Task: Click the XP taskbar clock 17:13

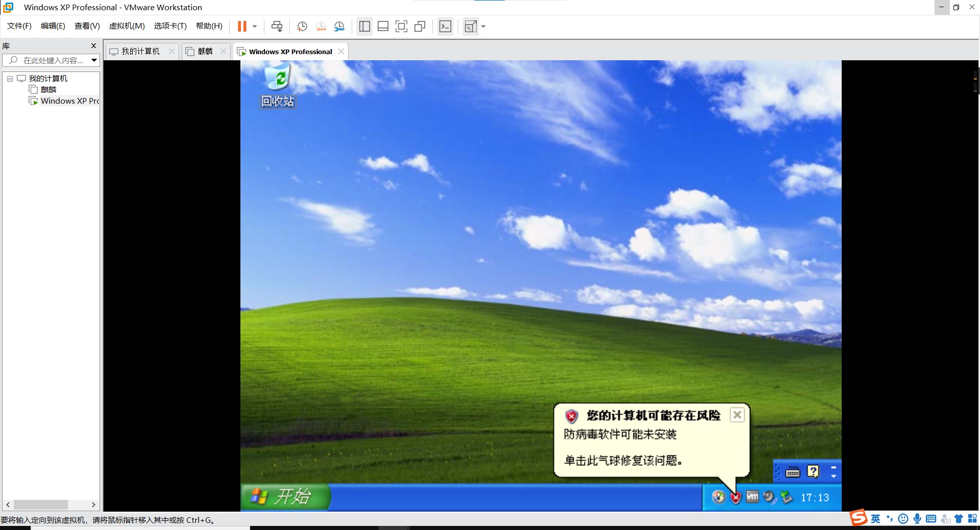Action: click(x=815, y=497)
